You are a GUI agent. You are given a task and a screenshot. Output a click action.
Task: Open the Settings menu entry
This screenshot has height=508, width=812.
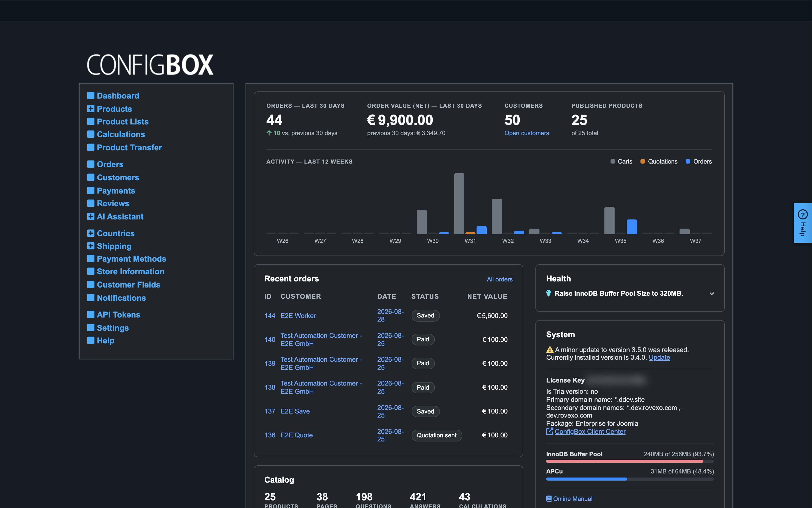[113, 328]
